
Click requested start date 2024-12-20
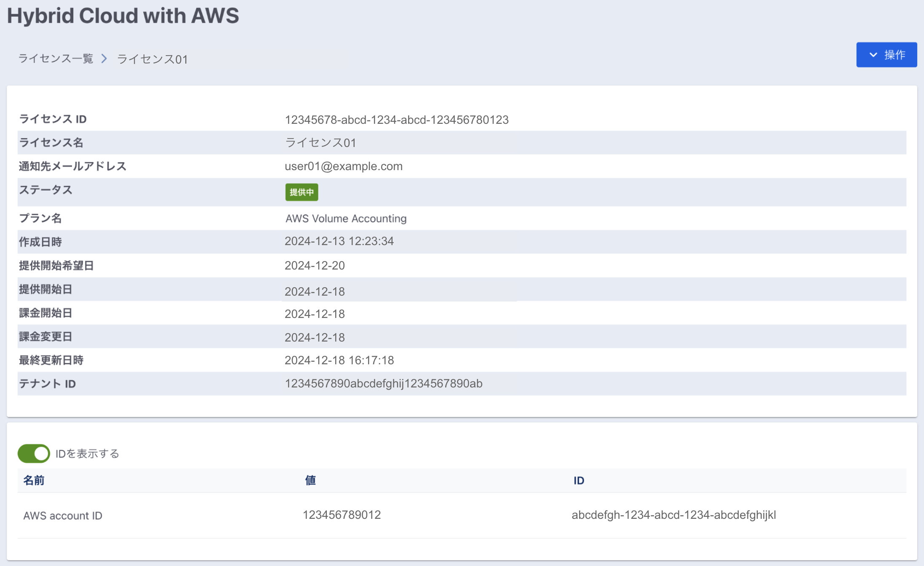(x=315, y=266)
